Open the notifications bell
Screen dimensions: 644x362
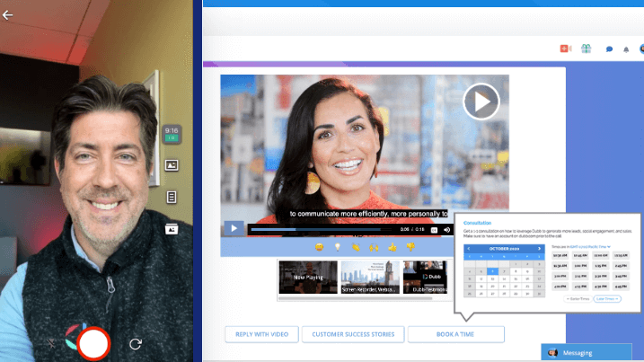pos(626,49)
